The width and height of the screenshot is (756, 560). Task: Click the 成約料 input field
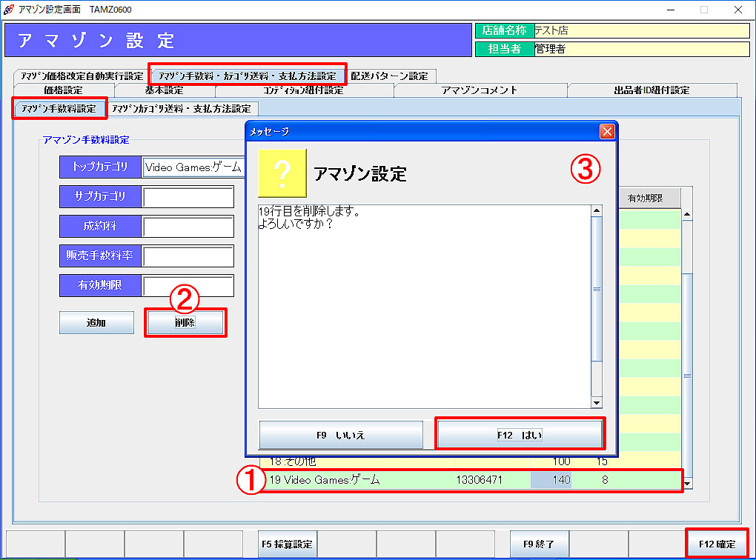click(x=188, y=227)
